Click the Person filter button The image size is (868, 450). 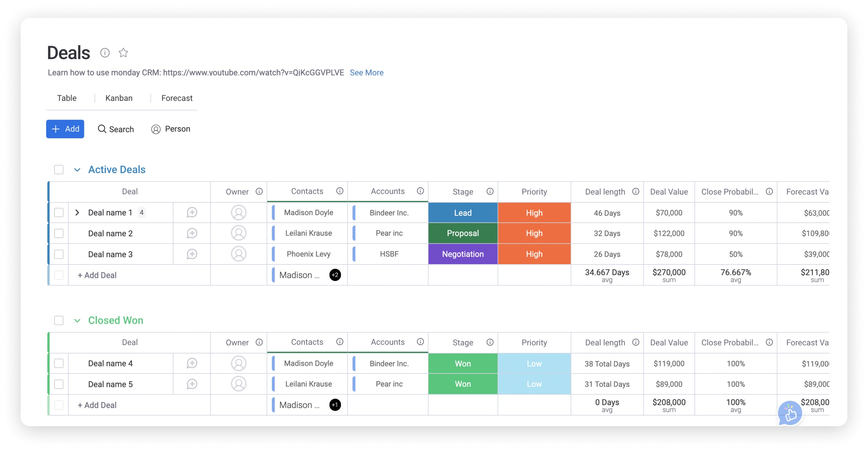click(x=170, y=129)
